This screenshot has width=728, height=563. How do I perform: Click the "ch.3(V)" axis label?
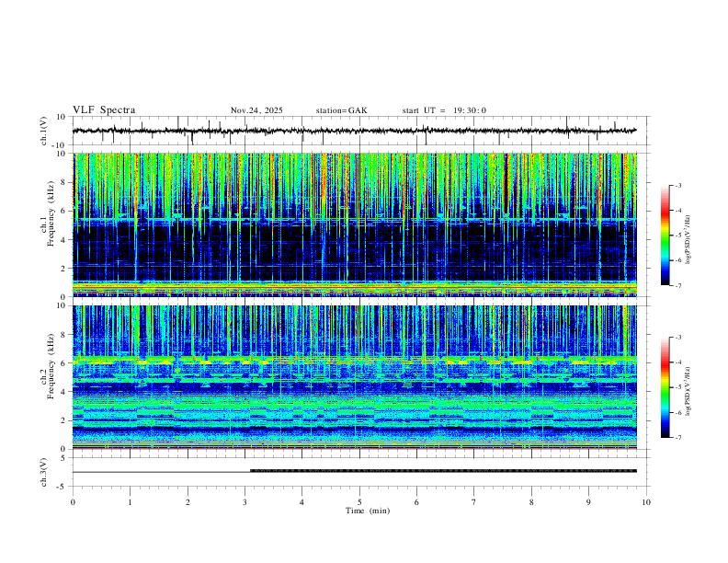44,472
